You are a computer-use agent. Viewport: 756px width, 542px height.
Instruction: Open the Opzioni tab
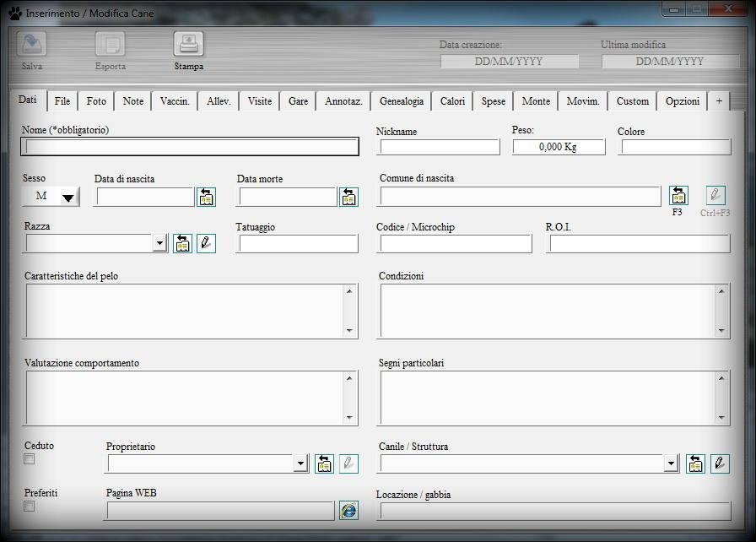(x=683, y=101)
